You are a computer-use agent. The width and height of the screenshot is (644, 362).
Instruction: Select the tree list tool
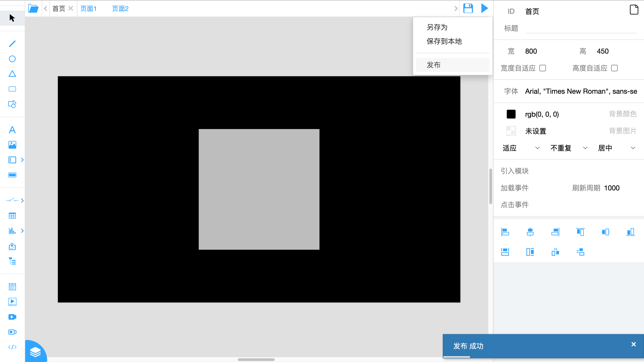pos(12,261)
